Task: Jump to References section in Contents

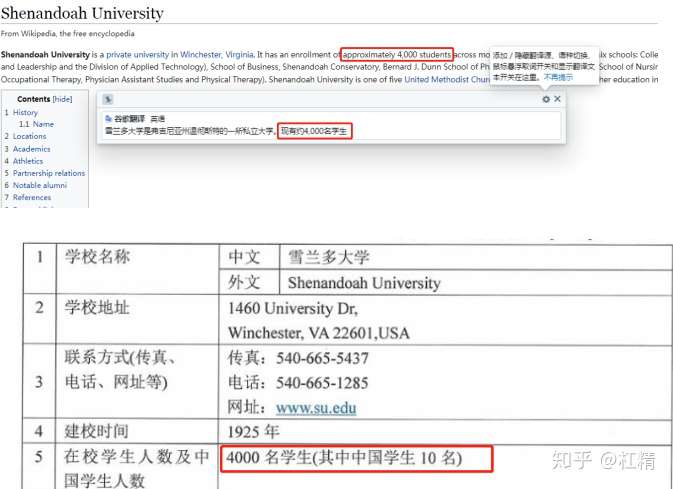Action: (x=32, y=197)
